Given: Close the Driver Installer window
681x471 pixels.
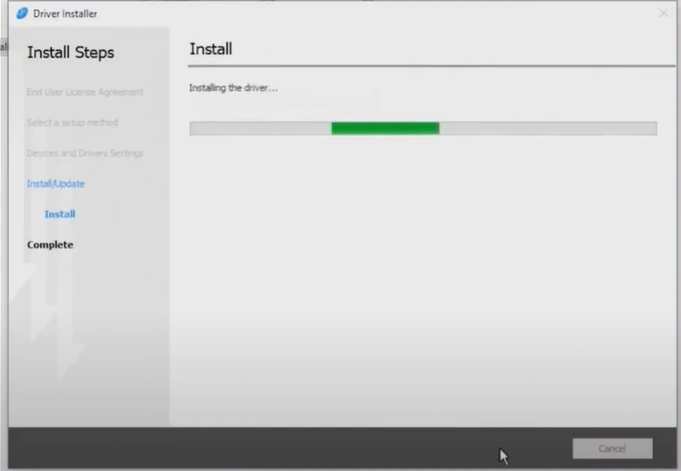Looking at the screenshot, I should tap(663, 13).
